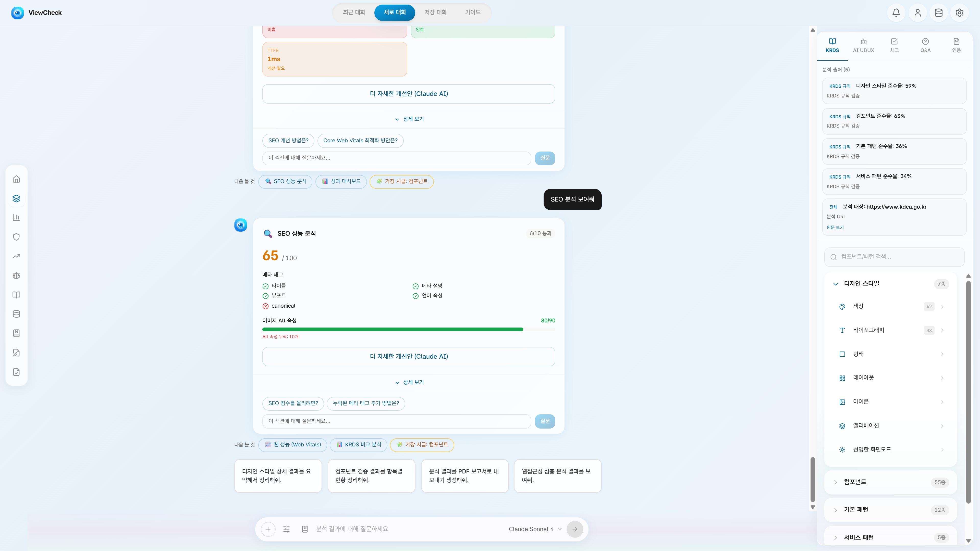Screen dimensions: 980x551
Task: Go to home icon in left sidebar
Action: click(16, 179)
